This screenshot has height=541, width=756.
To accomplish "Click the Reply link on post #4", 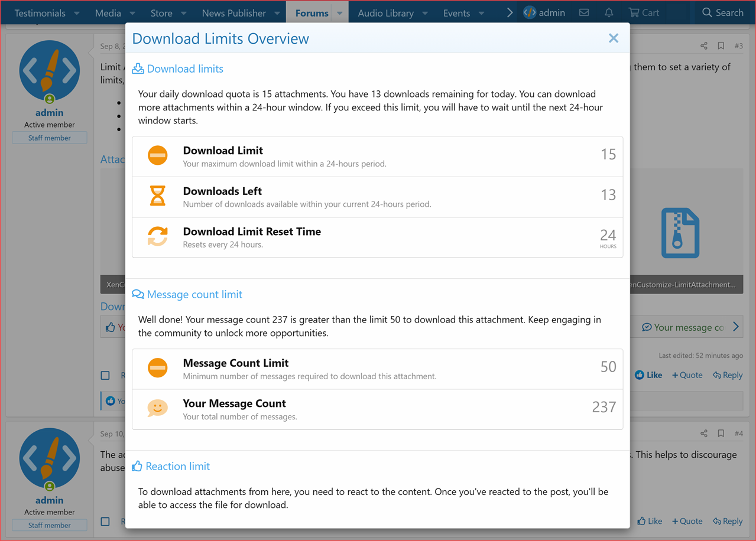I will (728, 521).
